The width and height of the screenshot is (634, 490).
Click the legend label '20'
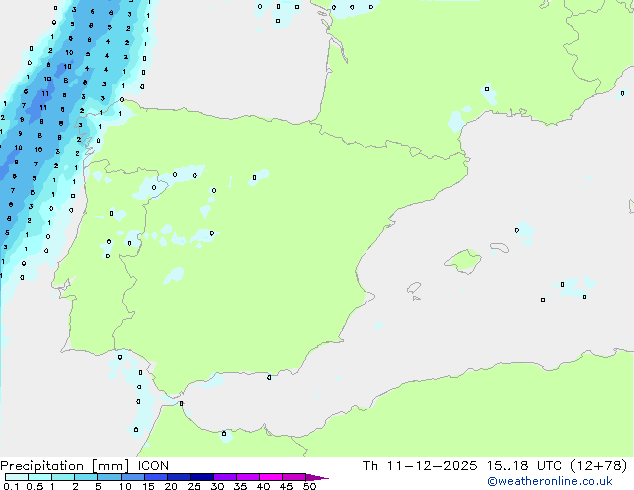click(x=171, y=486)
